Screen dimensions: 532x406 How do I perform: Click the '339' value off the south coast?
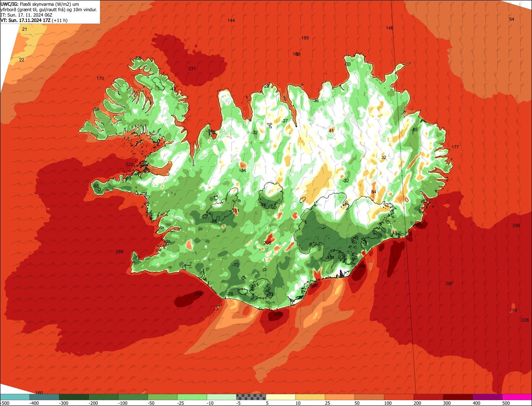(x=278, y=314)
